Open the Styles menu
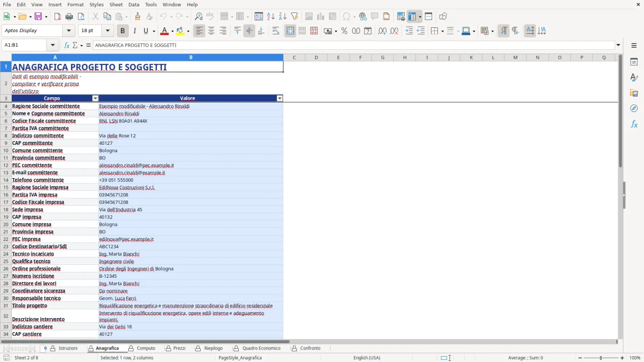This screenshot has height=362, width=644. coord(97,4)
